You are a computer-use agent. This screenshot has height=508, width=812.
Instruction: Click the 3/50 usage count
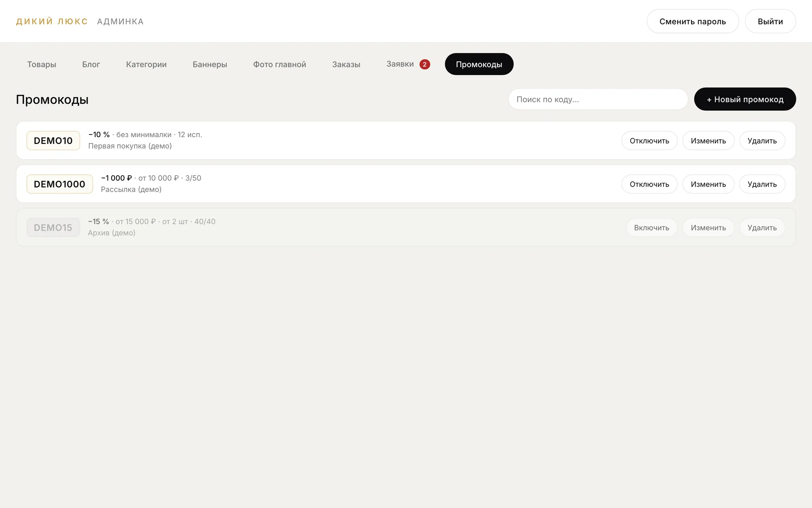tap(193, 178)
